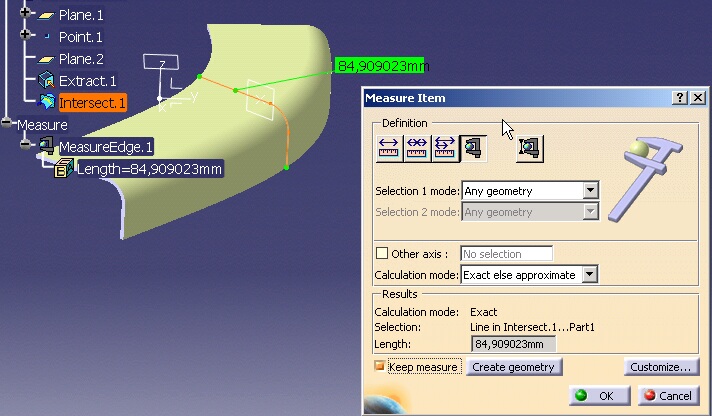Select Measure Between in fan mode icon
The image size is (712, 416).
(444, 148)
